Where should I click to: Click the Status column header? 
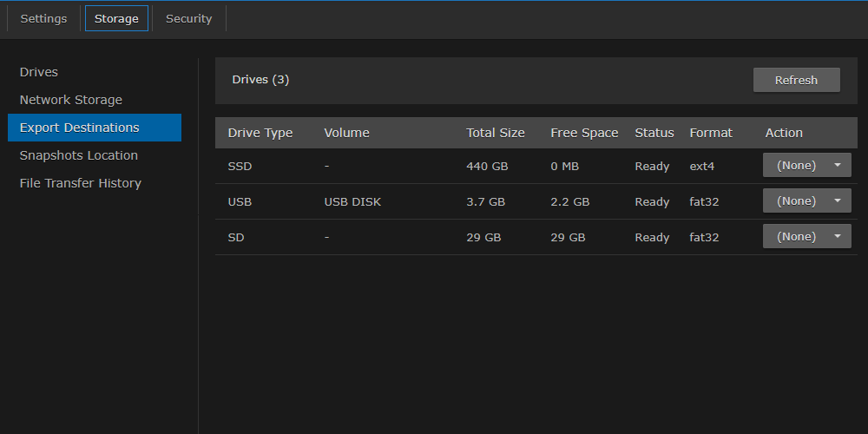pos(654,133)
